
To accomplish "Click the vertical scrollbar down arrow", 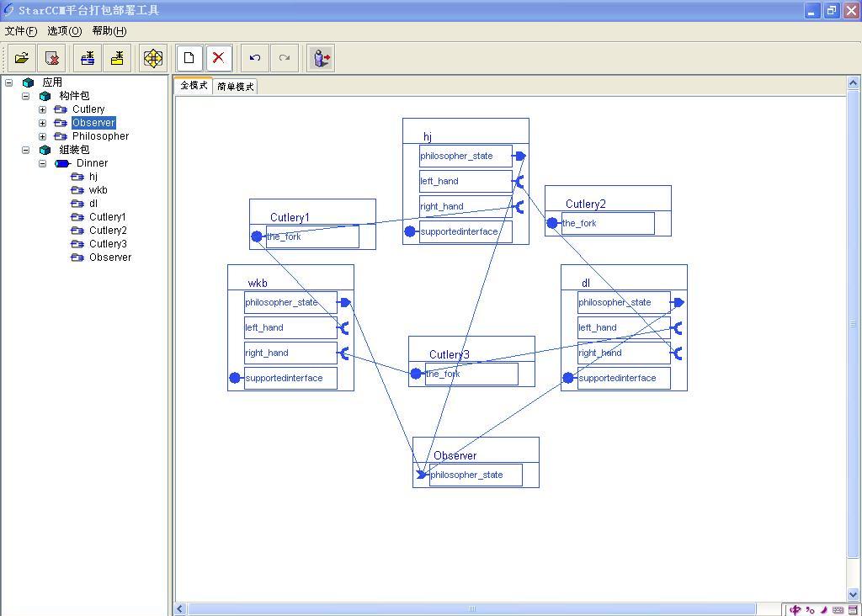I will coord(853,595).
